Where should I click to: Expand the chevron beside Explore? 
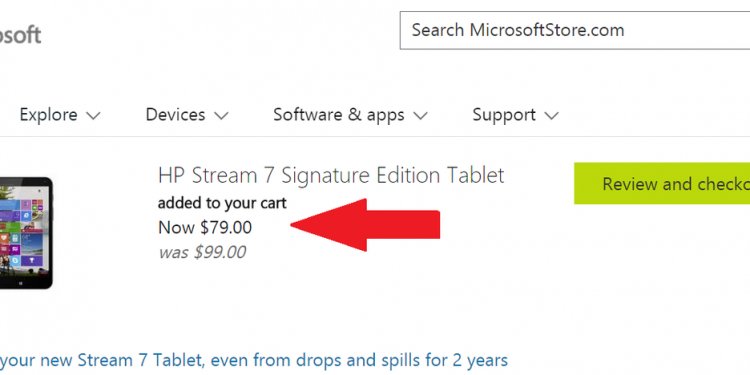pos(93,116)
